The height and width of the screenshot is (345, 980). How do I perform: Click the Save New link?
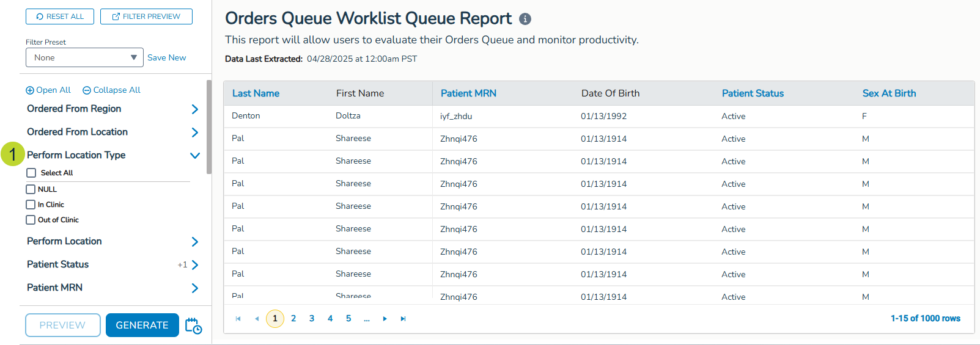pos(166,57)
